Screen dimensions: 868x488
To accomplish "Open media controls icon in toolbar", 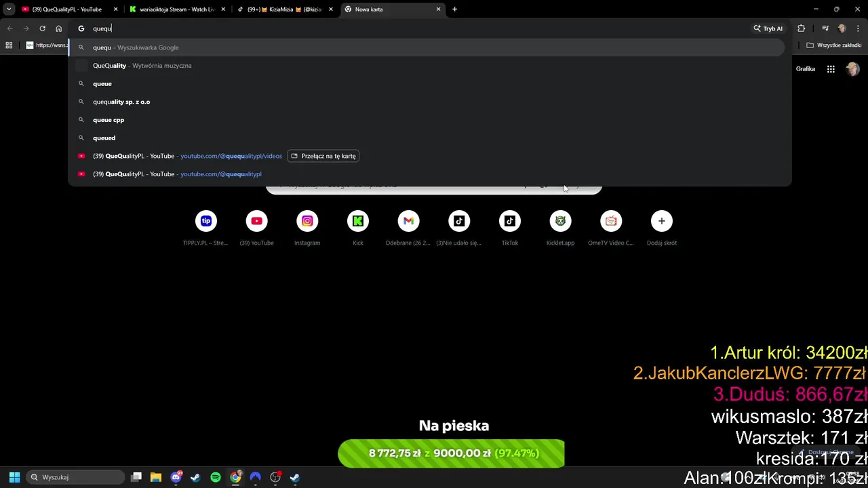I will (x=825, y=28).
